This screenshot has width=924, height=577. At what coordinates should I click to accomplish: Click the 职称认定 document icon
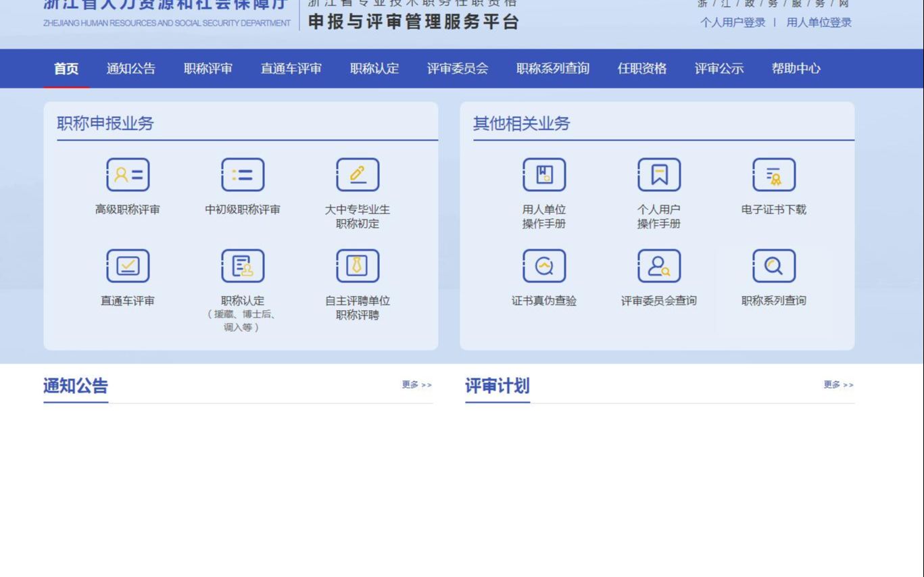pos(243,266)
